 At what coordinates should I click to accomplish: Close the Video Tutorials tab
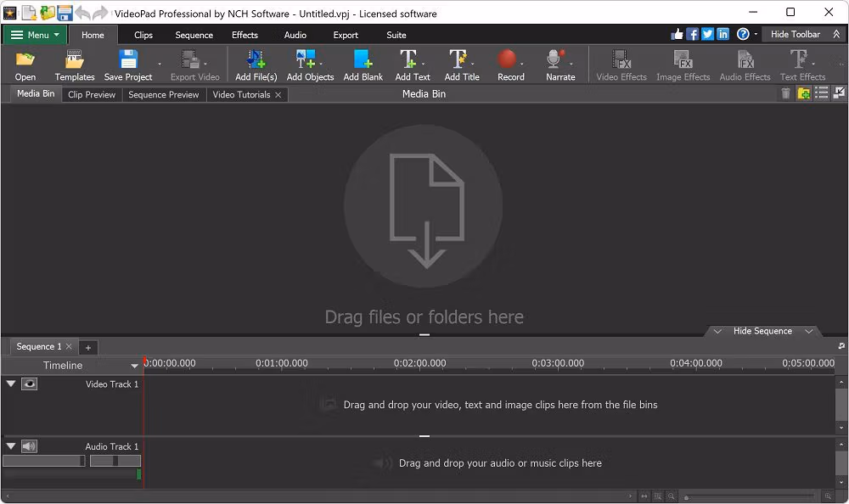pyautogui.click(x=278, y=95)
